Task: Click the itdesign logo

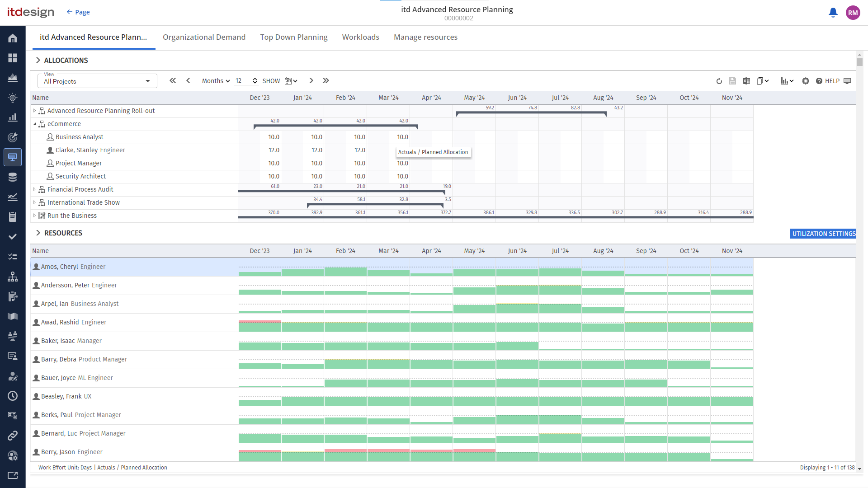Action: coord(31,12)
